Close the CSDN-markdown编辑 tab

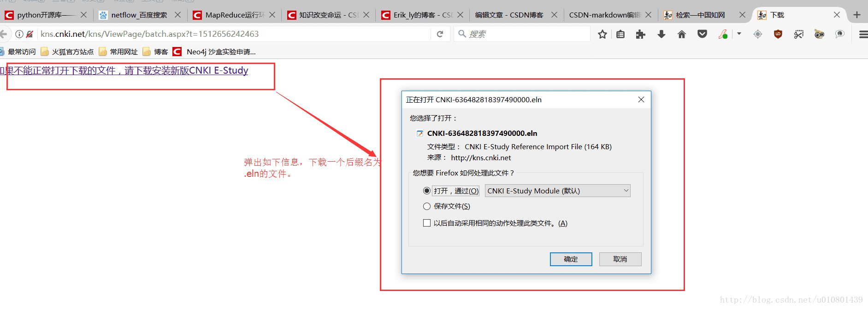pos(648,15)
